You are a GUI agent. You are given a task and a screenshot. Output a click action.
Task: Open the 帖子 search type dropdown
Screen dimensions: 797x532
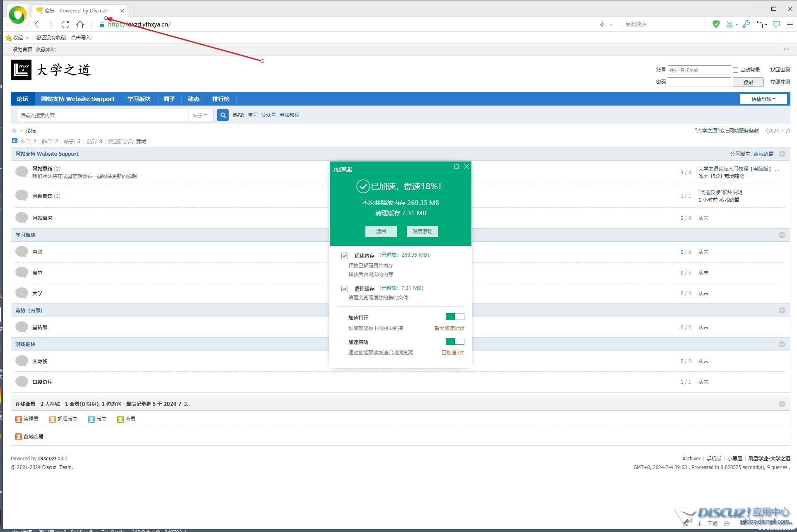(200, 115)
